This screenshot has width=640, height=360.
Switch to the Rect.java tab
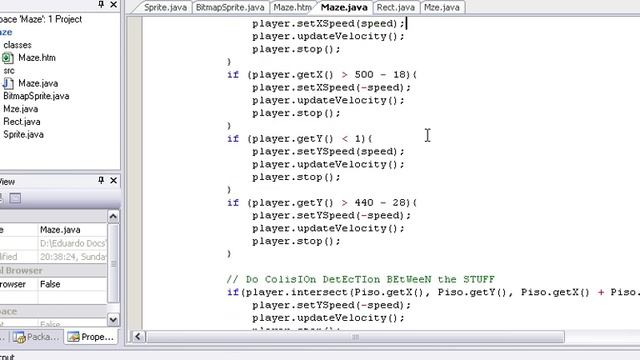coord(395,7)
